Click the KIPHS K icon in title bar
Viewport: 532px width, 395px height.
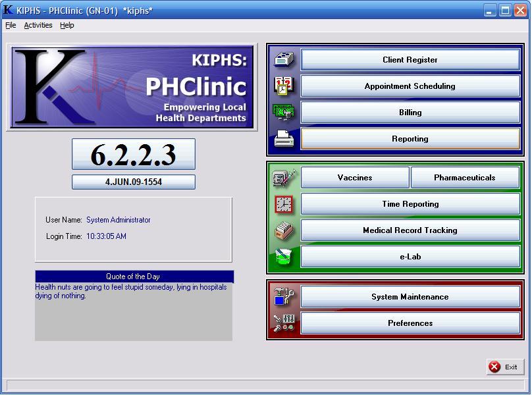click(8, 10)
